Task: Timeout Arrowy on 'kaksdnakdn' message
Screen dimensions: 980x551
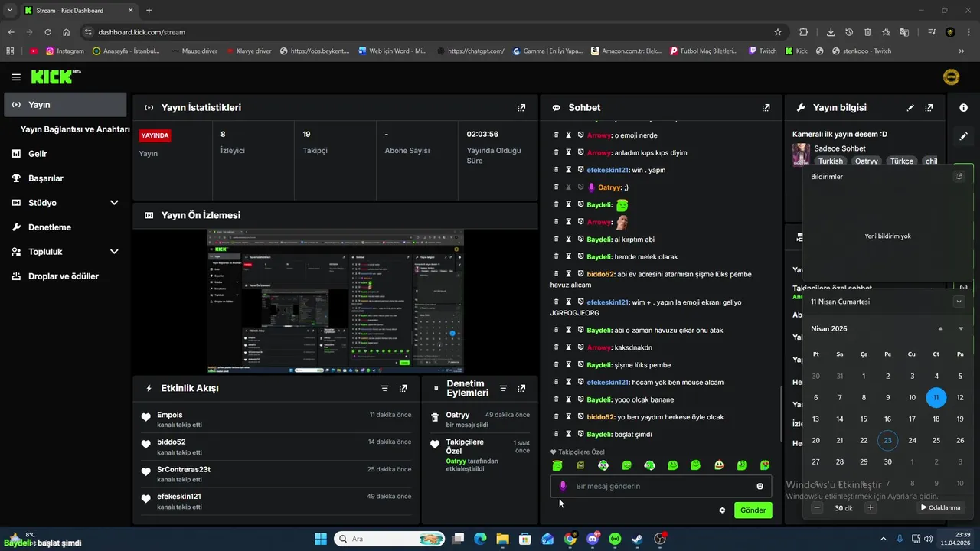Action: tap(569, 347)
